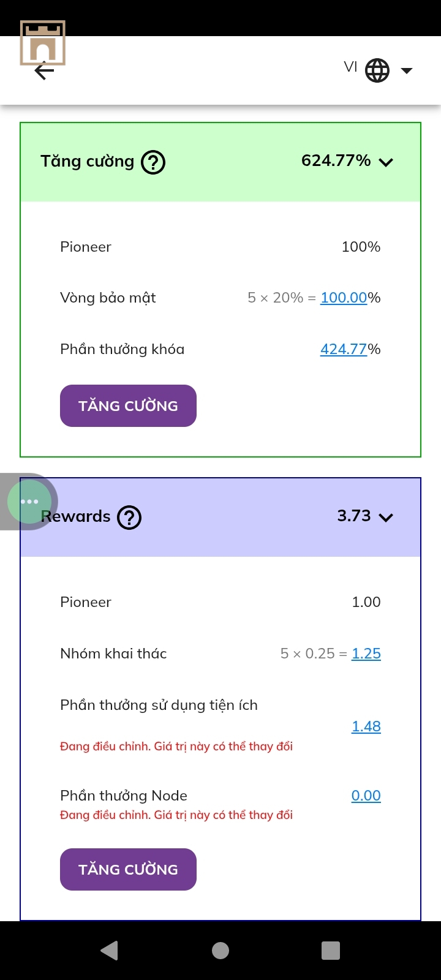The image size is (441, 980).
Task: Open help for Tăng cường
Action: [153, 162]
